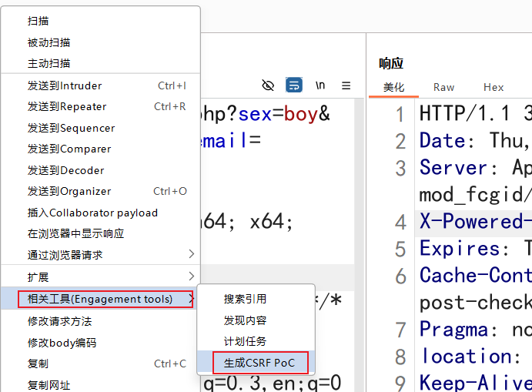Select 扫描 in the context menu
Image resolution: width=532 pixels, height=392 pixels.
100,21
